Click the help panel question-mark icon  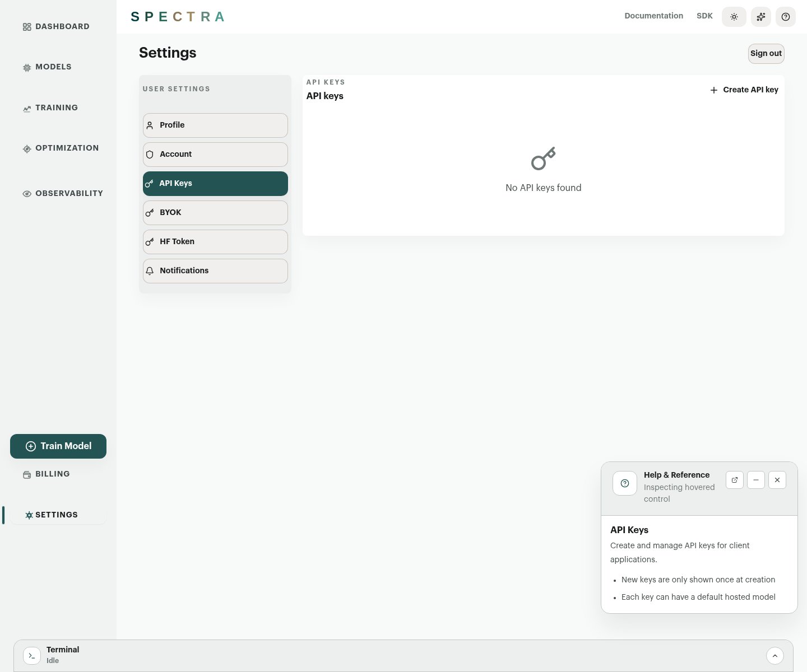coord(625,483)
